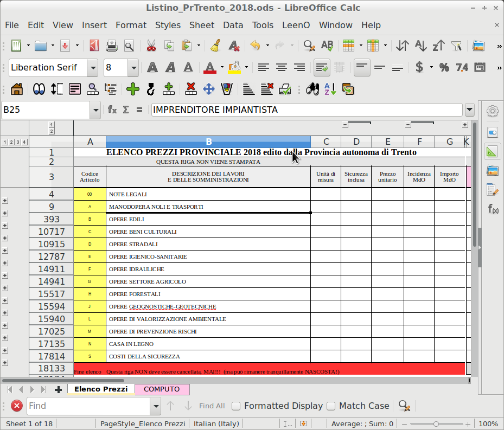The width and height of the screenshot is (504, 430).
Task: Open the font name dropdown
Action: click(93, 68)
